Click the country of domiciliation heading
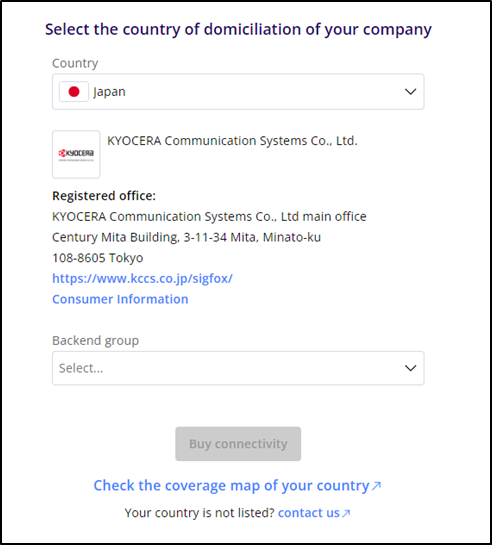This screenshot has height=545, width=492. tap(238, 30)
